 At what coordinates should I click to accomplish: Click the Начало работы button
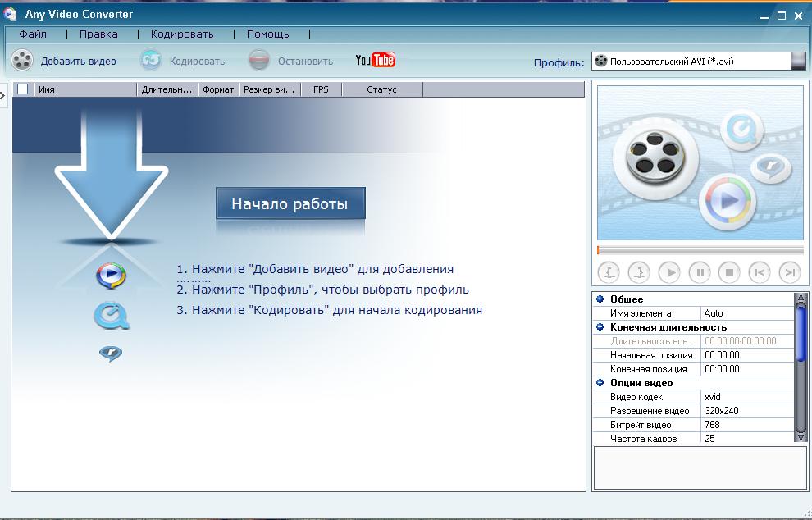coord(290,204)
